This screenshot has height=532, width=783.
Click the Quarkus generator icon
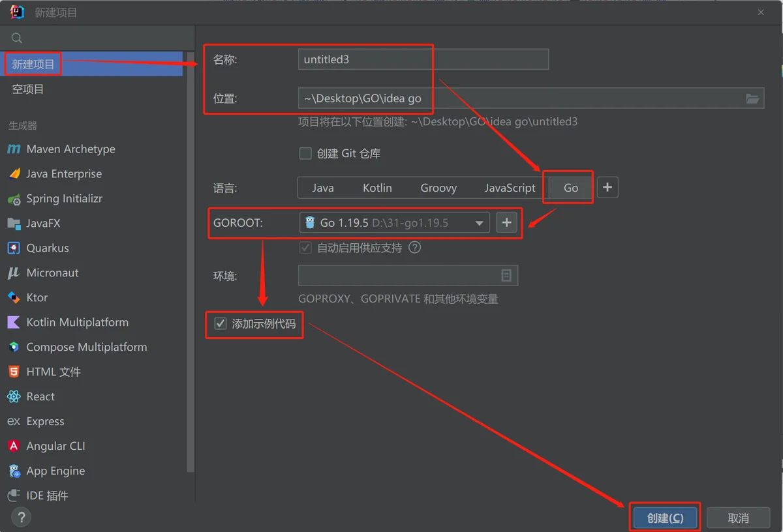tap(14, 248)
